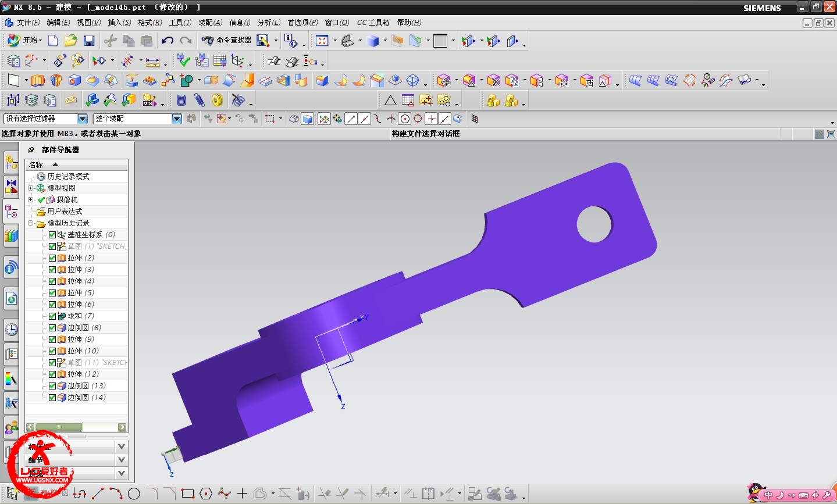Image resolution: width=837 pixels, height=504 pixels.
Task: Click the Edge Blend tool icon
Action: [322, 80]
